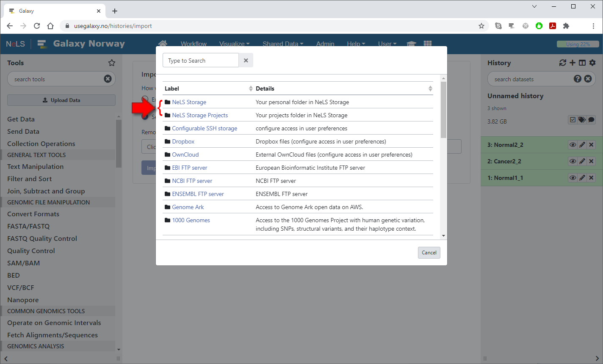Open the Dropbox file source
This screenshot has width=603, height=364.
pos(183,141)
